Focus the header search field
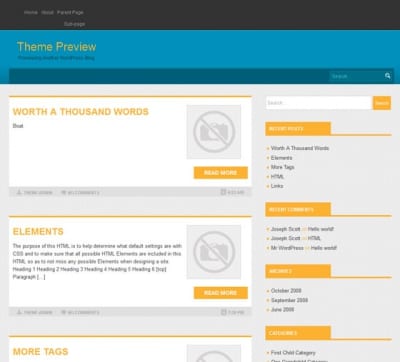Image resolution: width=400 pixels, height=362 pixels. (357, 76)
